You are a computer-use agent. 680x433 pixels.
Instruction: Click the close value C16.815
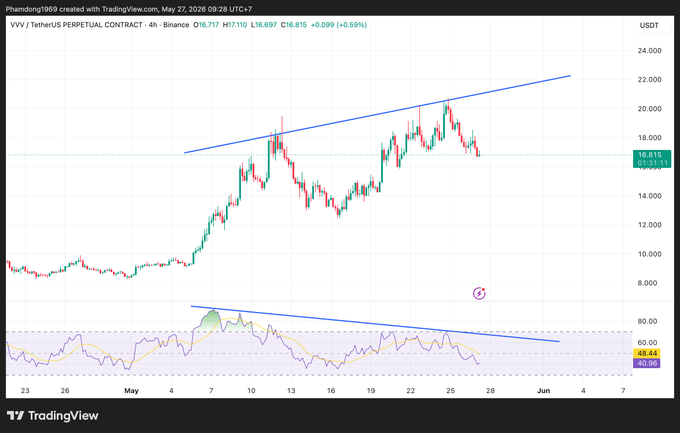(294, 25)
